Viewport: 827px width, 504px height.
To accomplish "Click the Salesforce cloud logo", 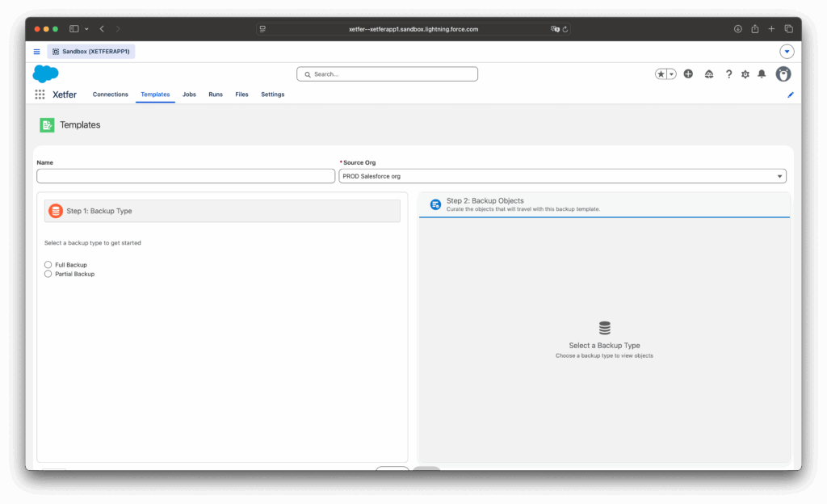I will pos(46,73).
